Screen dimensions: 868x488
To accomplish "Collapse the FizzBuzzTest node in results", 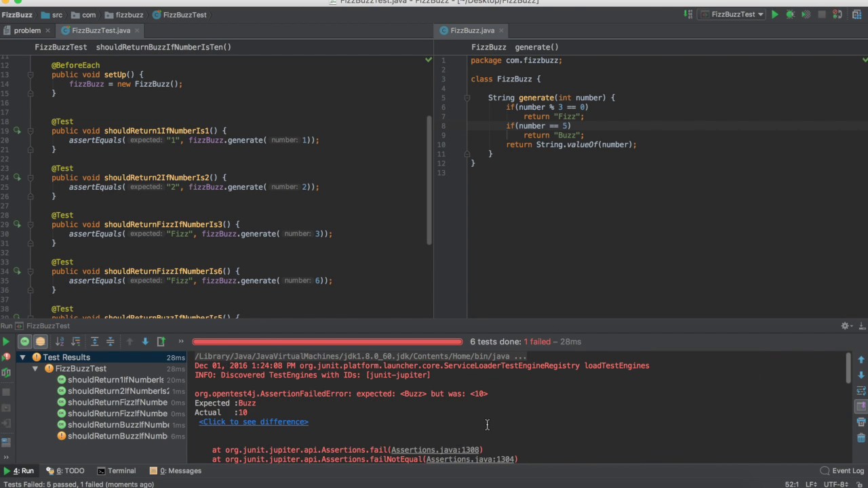I will (35, 368).
